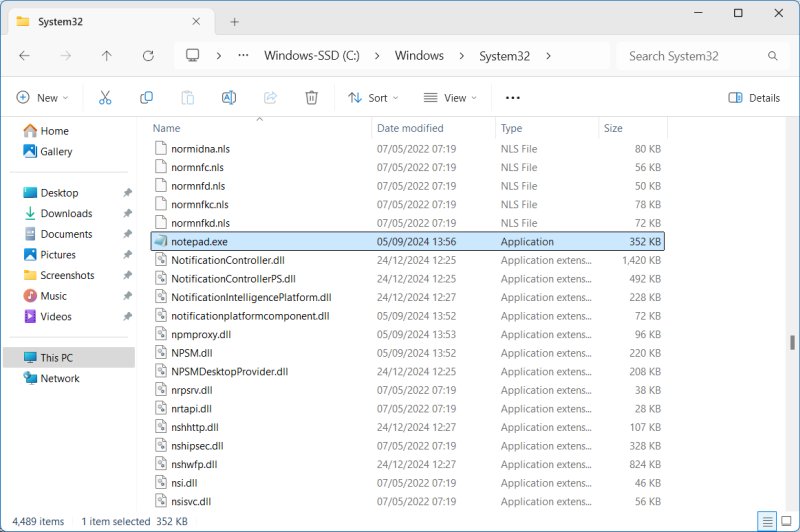Viewport: 800px width, 532px height.
Task: Click the Refresh icon in navigation bar
Action: pyautogui.click(x=148, y=56)
